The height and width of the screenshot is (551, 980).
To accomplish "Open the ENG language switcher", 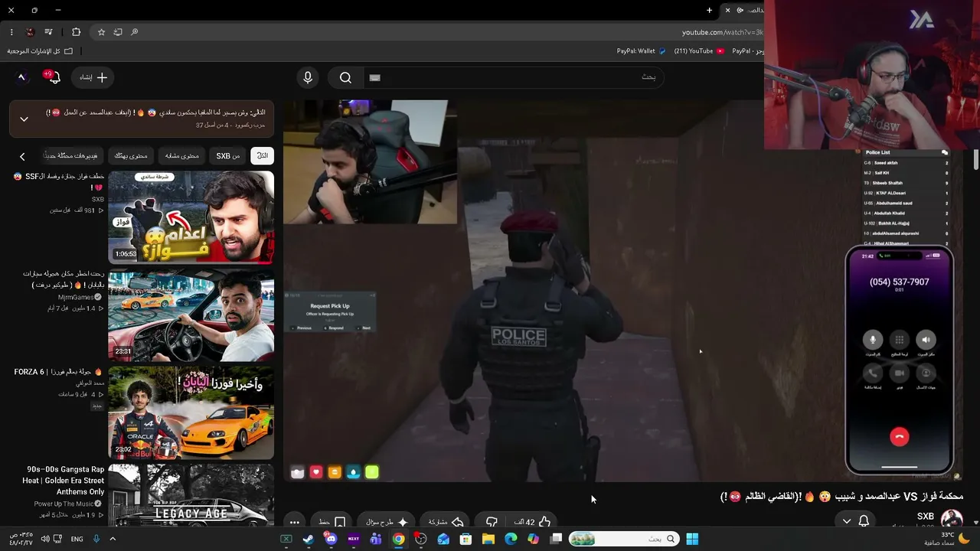I will [x=77, y=539].
